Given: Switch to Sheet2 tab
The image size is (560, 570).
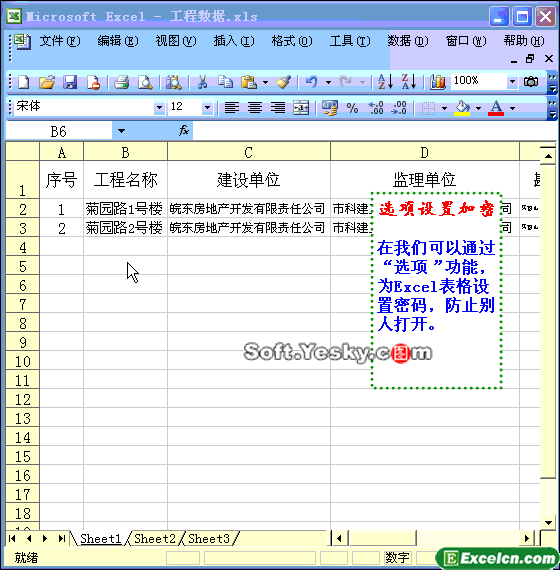Looking at the screenshot, I should point(155,538).
